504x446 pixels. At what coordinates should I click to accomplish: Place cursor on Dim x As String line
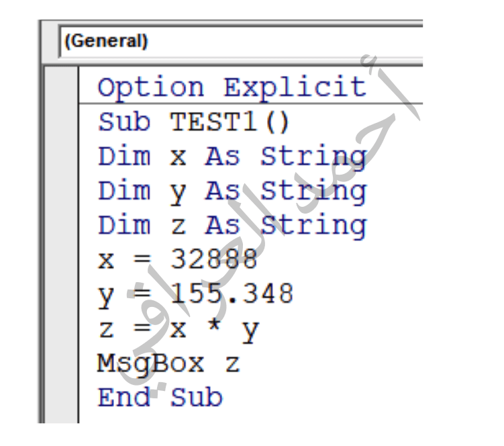point(232,157)
